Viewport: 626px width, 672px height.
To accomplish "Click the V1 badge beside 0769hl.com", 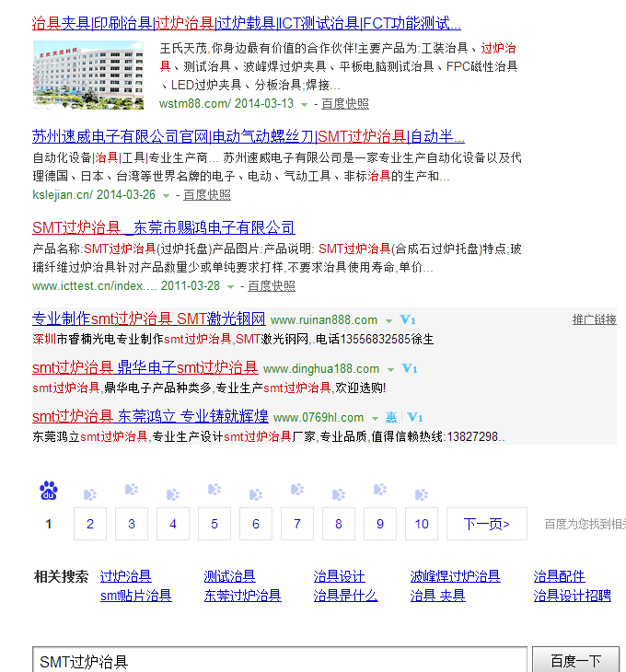I will [415, 417].
